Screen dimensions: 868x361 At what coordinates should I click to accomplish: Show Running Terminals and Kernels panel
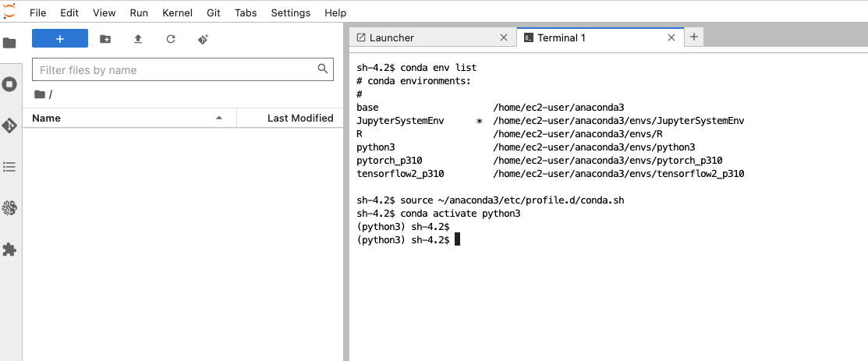click(x=9, y=84)
